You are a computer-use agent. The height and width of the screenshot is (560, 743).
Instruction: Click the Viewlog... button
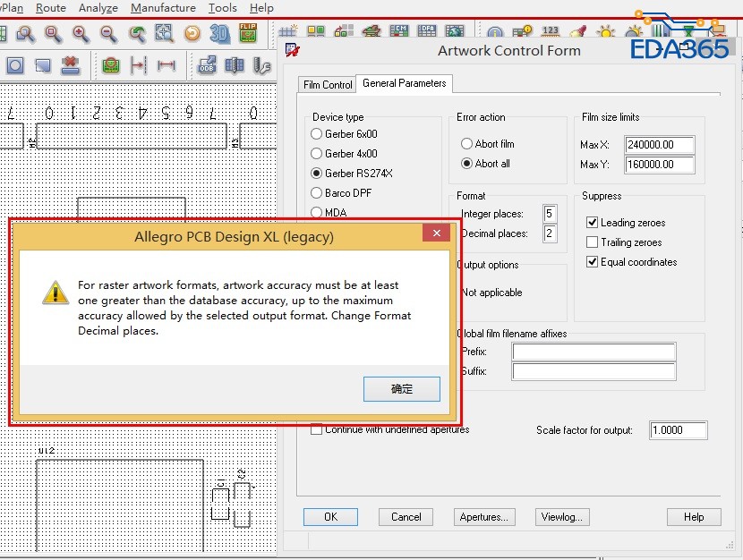pos(562,517)
